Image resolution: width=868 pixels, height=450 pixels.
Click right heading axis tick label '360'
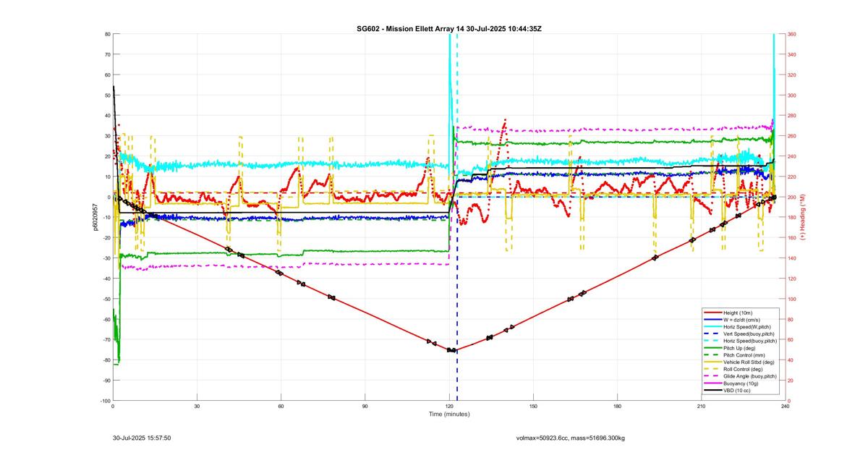click(x=792, y=34)
